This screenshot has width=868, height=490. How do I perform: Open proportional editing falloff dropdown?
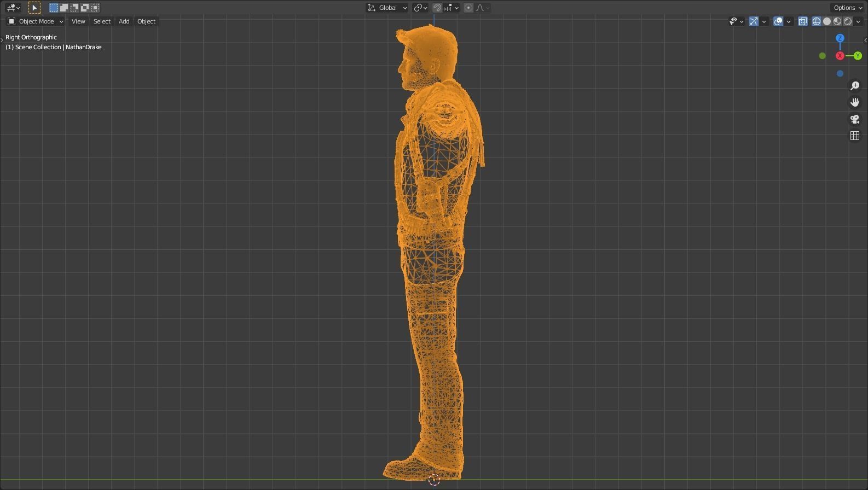pos(483,8)
